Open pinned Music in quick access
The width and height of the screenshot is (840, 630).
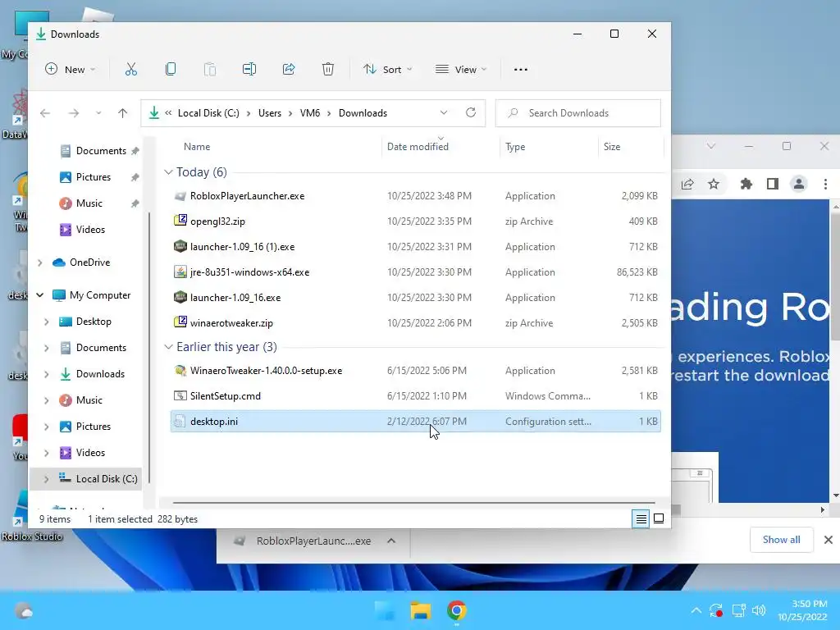pyautogui.click(x=89, y=203)
